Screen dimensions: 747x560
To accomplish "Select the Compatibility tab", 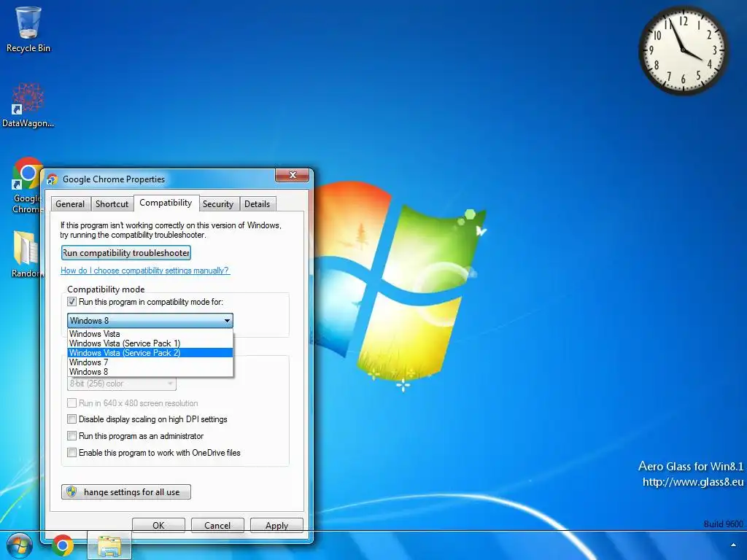I will click(166, 203).
